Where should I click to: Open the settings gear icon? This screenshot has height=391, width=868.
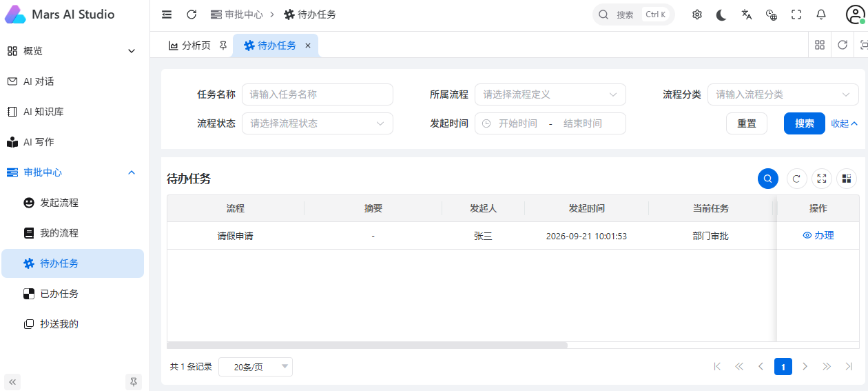point(696,14)
